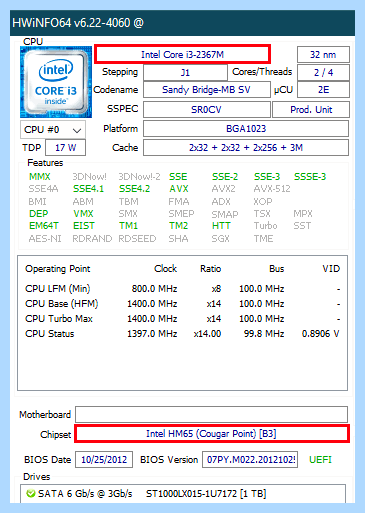Click the HTT feature label
This screenshot has width=365, height=513.
pos(221,226)
